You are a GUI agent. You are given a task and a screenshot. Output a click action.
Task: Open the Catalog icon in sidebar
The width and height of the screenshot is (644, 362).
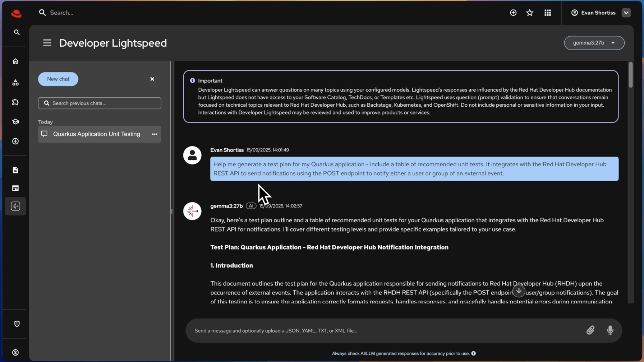click(15, 83)
